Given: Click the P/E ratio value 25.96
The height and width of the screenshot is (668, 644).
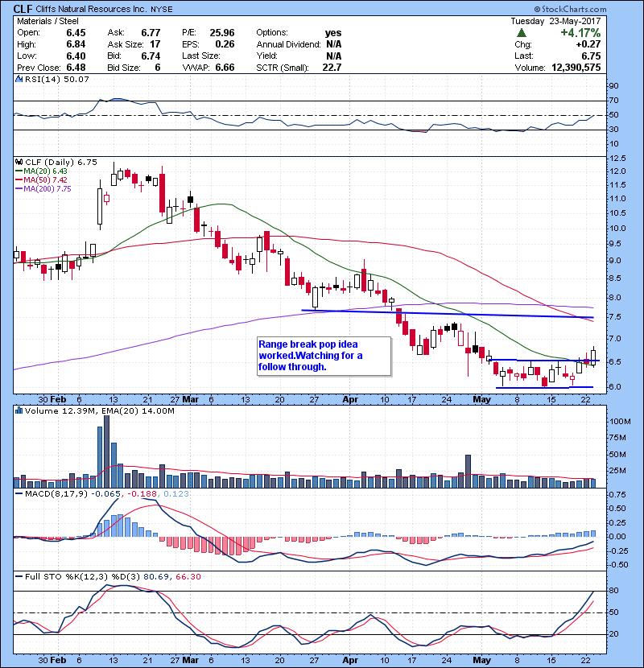Looking at the screenshot, I should coord(222,33).
